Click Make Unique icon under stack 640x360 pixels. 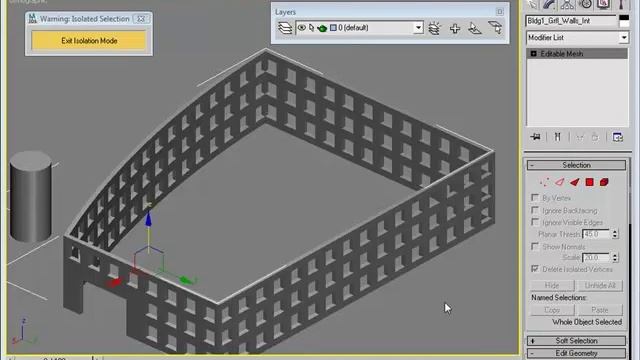coord(580,138)
